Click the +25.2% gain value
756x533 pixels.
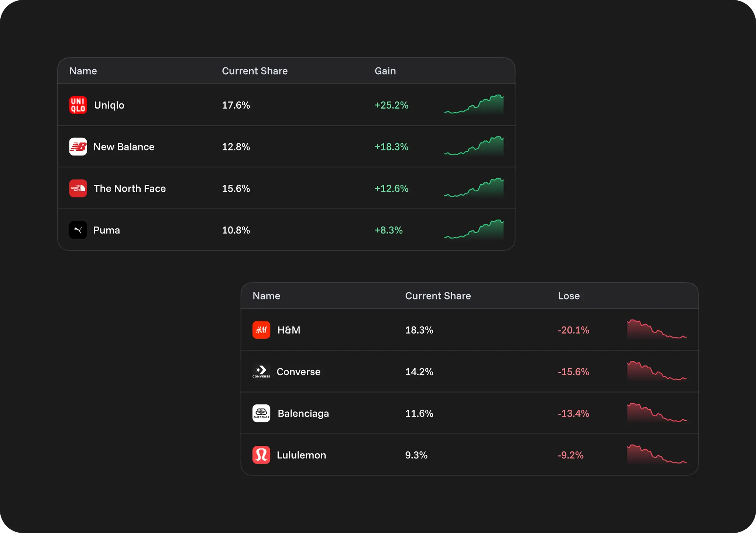tap(391, 105)
